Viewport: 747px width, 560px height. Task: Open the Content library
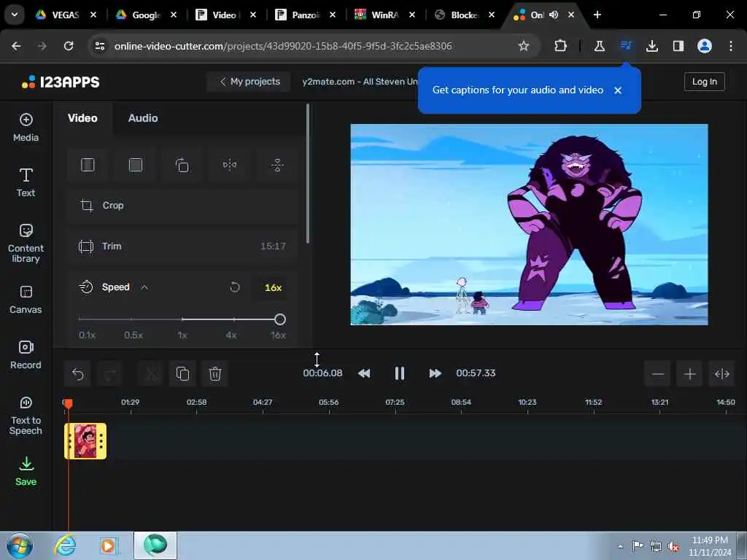click(x=26, y=244)
